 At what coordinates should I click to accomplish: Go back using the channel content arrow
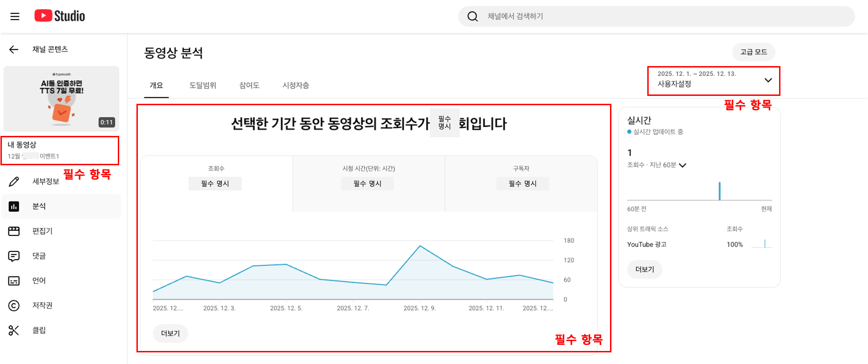pyautogui.click(x=14, y=49)
